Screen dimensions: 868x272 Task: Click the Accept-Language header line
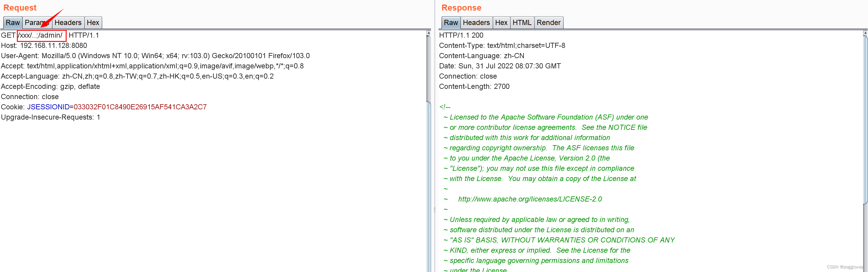pyautogui.click(x=137, y=76)
